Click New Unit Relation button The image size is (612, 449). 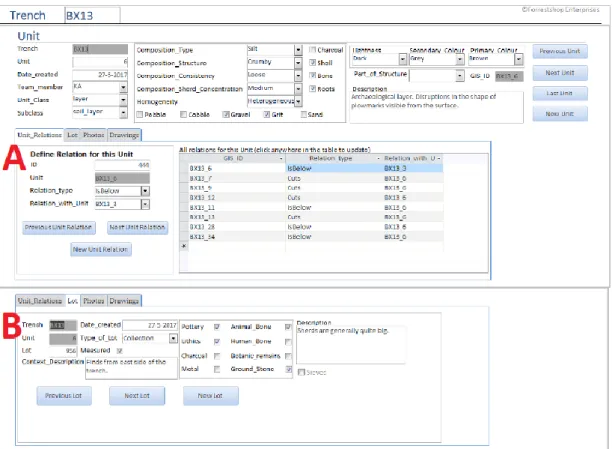[101, 249]
